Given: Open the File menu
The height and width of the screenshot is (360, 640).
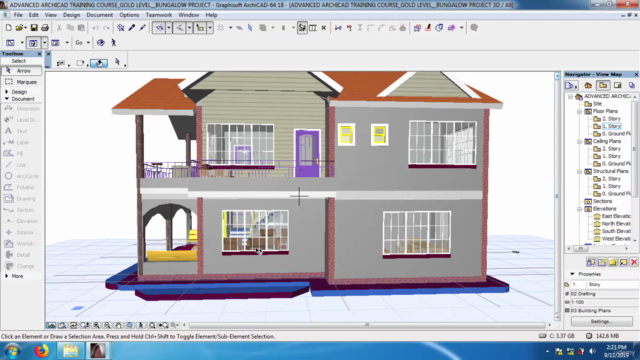Looking at the screenshot, I should [18, 15].
